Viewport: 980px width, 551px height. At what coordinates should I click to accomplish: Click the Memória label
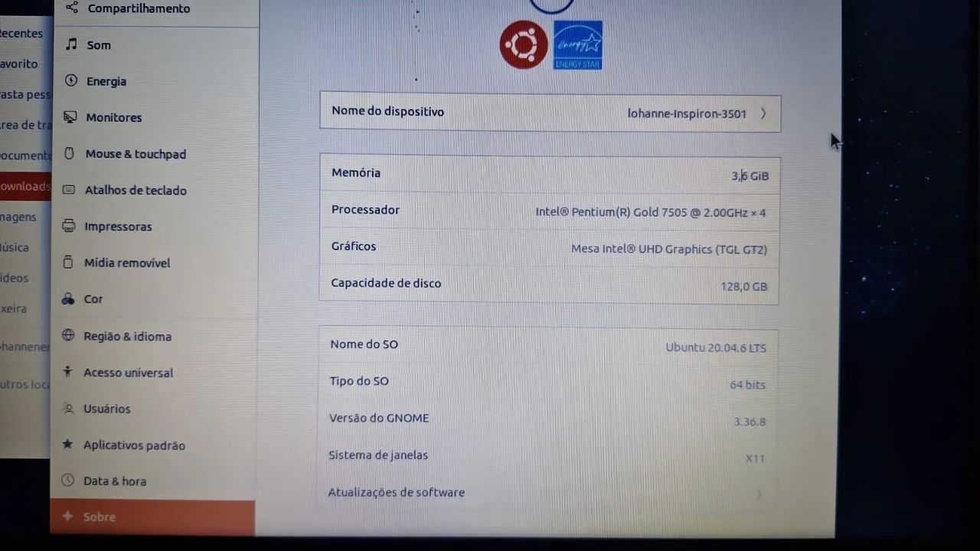(356, 173)
